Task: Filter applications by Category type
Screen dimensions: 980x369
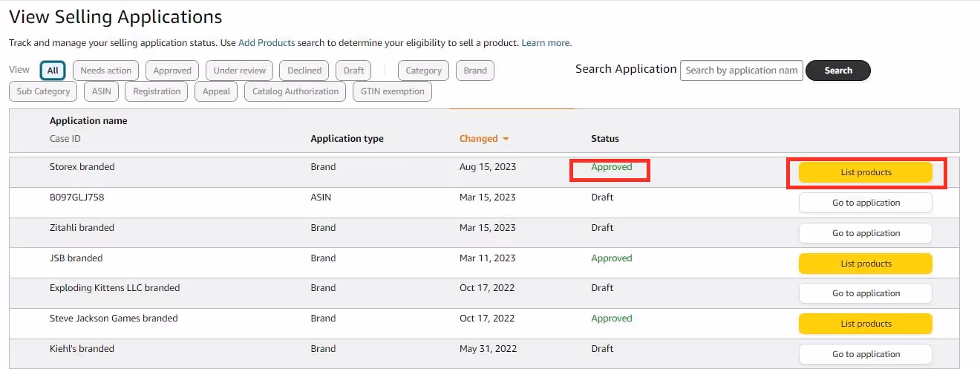Action: coord(424,71)
